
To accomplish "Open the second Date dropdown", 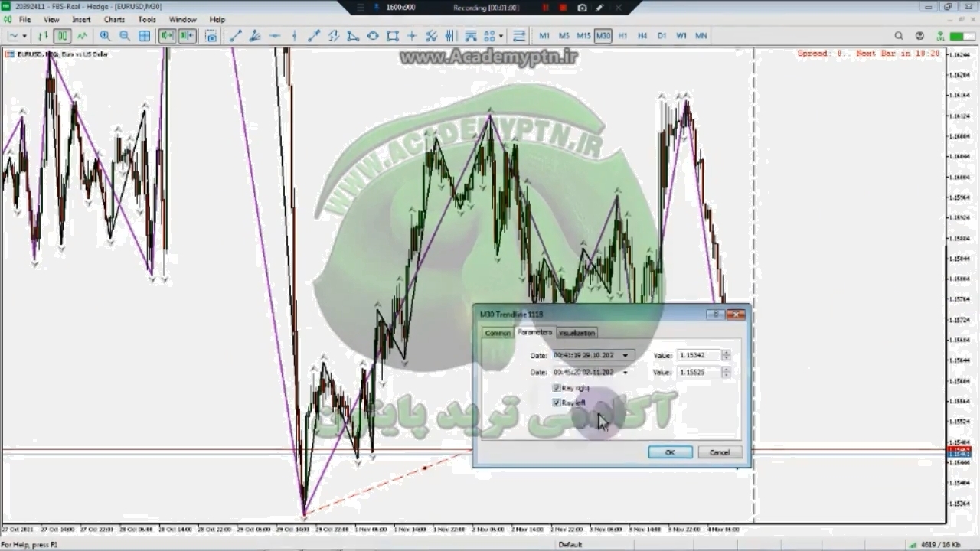I will tap(625, 373).
